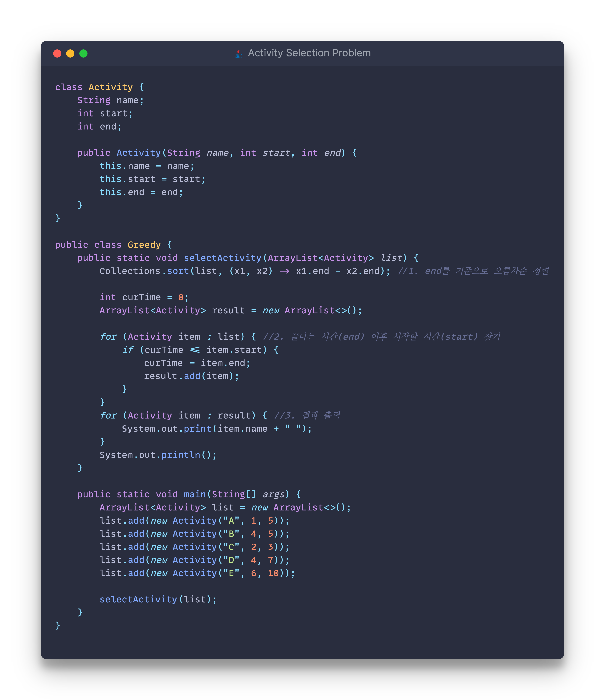The width and height of the screenshot is (605, 700).
Task: Click the Java coffee cup icon
Action: [x=238, y=53]
